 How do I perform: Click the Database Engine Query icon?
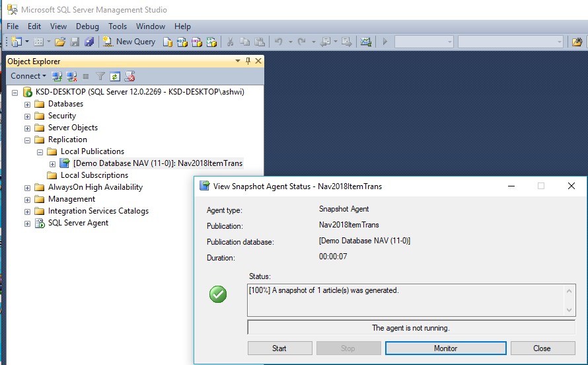168,42
